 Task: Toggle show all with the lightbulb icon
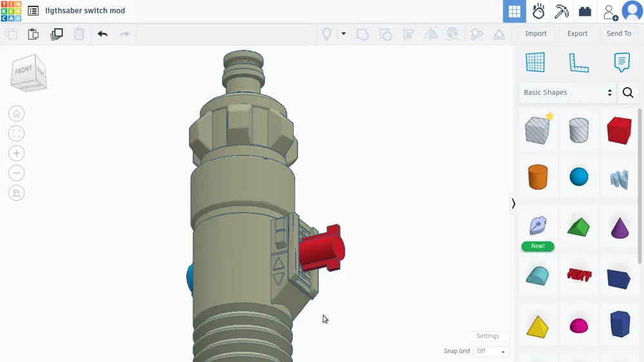tap(327, 33)
